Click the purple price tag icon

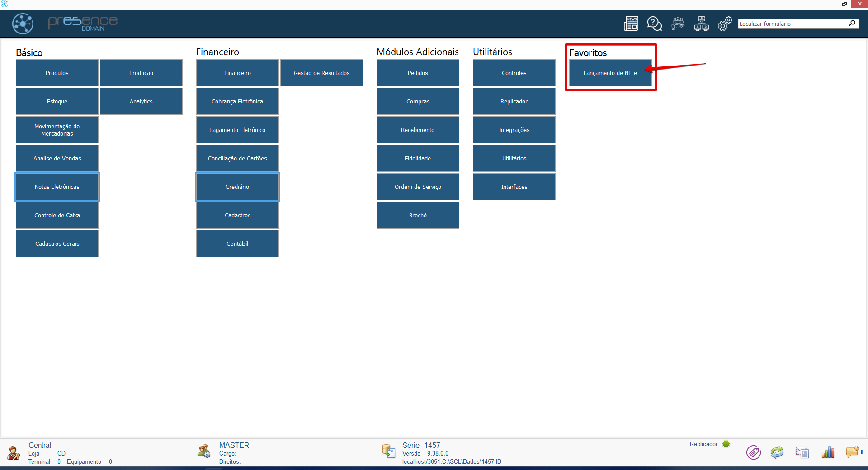tap(754, 452)
